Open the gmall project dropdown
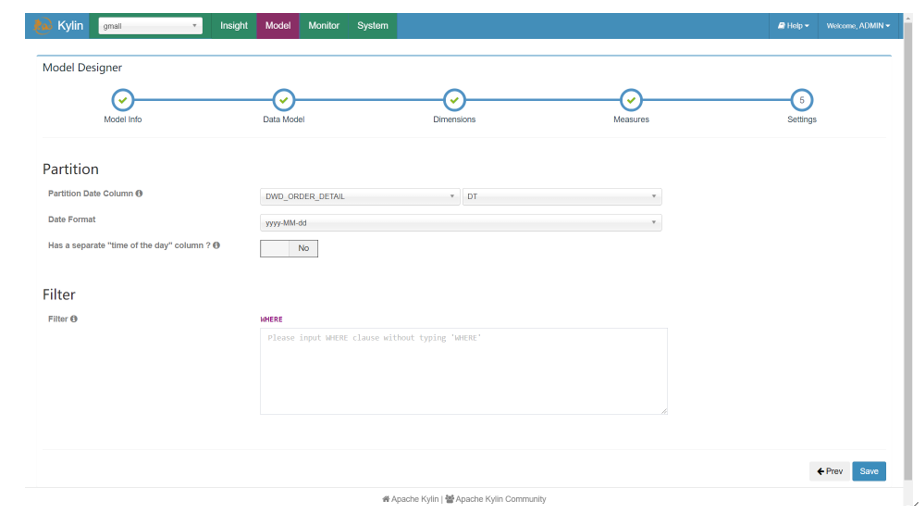The width and height of the screenshot is (920, 506). [150, 26]
